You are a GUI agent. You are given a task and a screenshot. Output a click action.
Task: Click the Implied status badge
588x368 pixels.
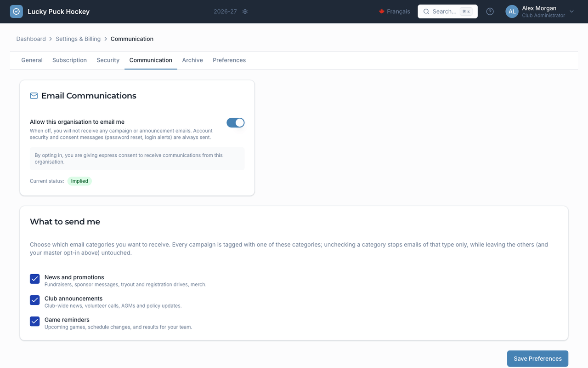[x=79, y=181]
